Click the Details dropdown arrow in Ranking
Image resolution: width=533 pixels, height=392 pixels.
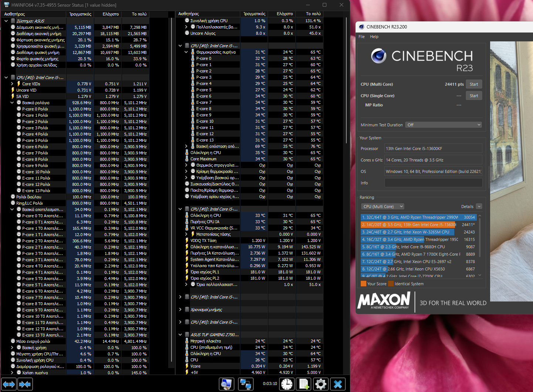point(479,207)
